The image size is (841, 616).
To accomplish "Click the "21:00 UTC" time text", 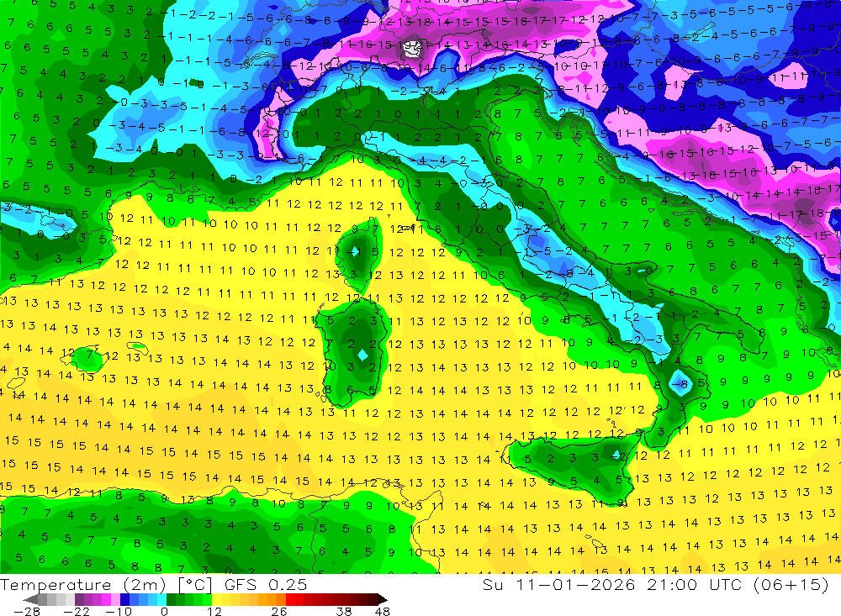I will point(695,584).
